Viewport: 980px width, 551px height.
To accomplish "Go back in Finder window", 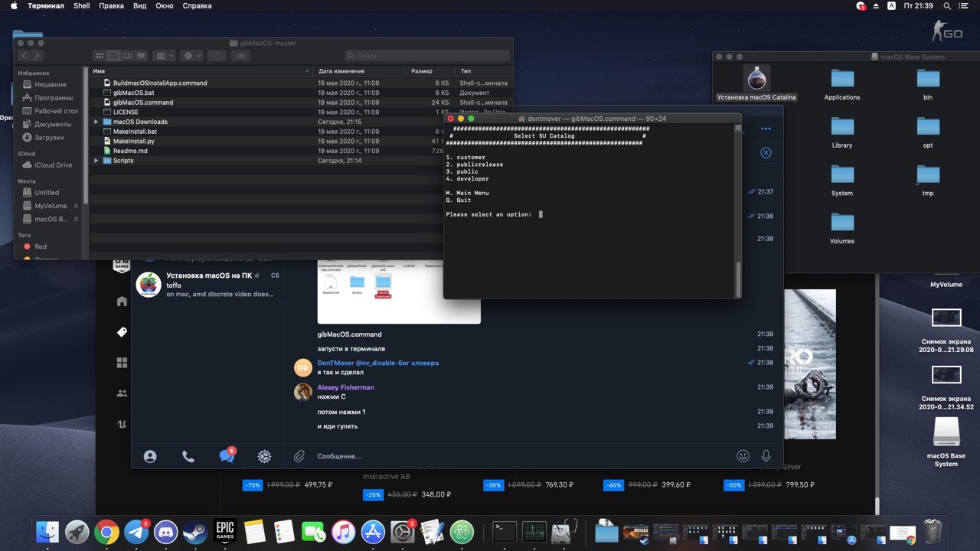I will pyautogui.click(x=24, y=56).
